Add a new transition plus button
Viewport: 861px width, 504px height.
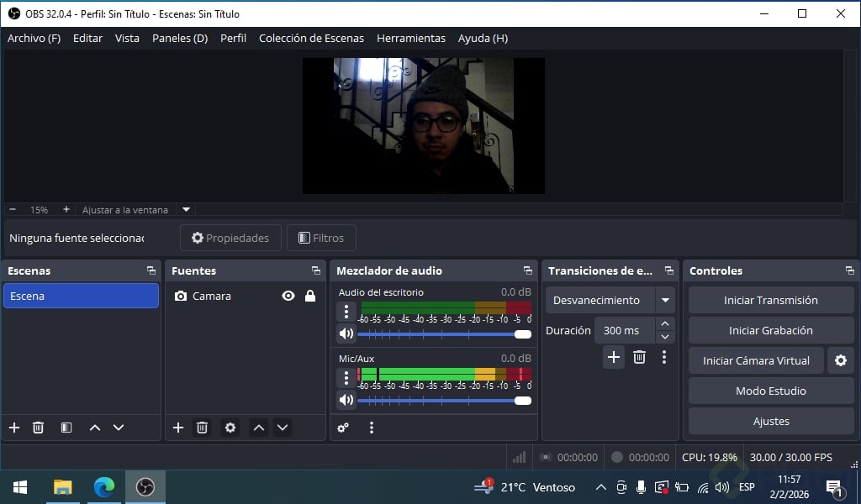click(x=614, y=358)
